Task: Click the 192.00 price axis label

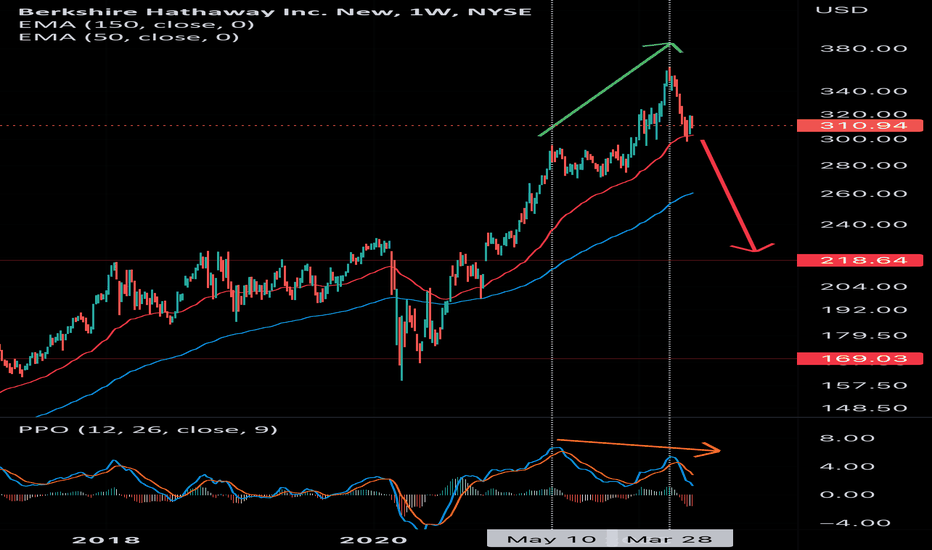Action: pos(864,310)
